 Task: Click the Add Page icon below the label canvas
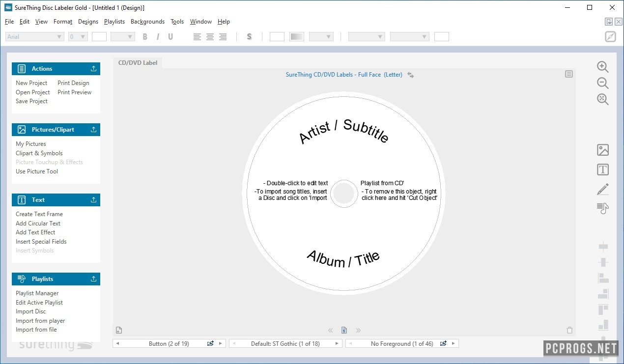[118, 330]
